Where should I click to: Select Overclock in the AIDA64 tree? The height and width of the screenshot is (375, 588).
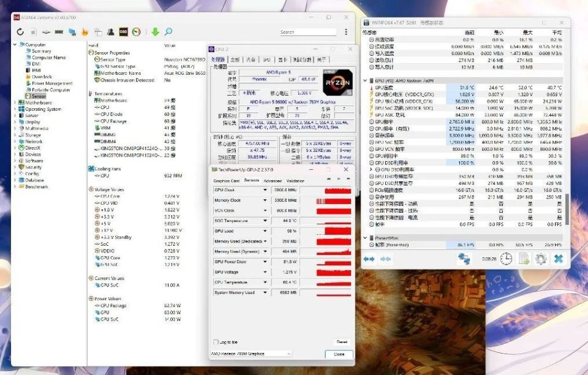42,77
